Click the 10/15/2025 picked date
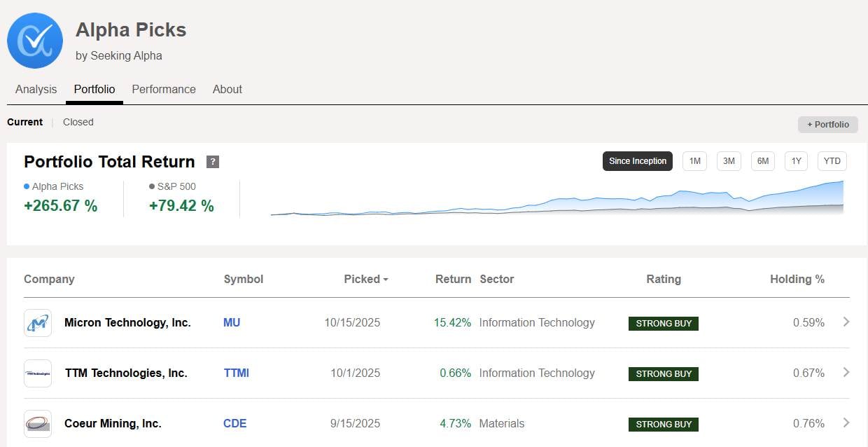The image size is (868, 447). (352, 323)
